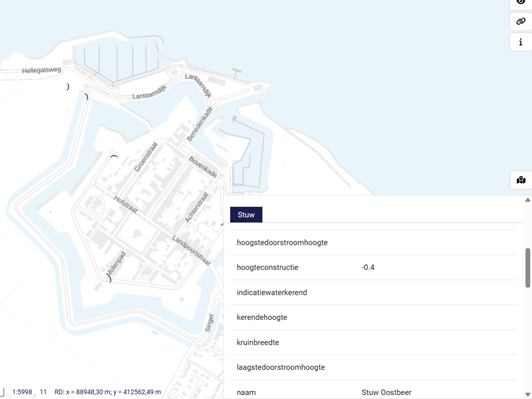Click the scroll up arrow of attribute panel
The width and height of the screenshot is (532, 399).
(528, 200)
